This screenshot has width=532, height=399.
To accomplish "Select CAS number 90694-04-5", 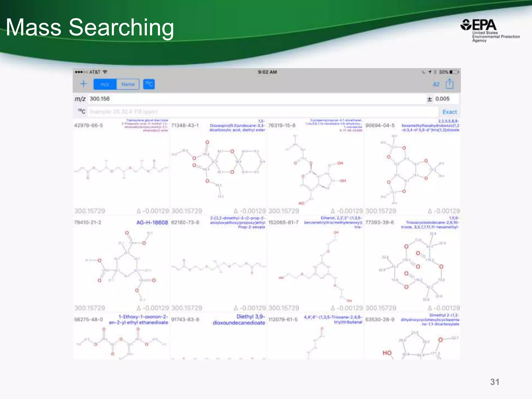I will tap(380, 125).
